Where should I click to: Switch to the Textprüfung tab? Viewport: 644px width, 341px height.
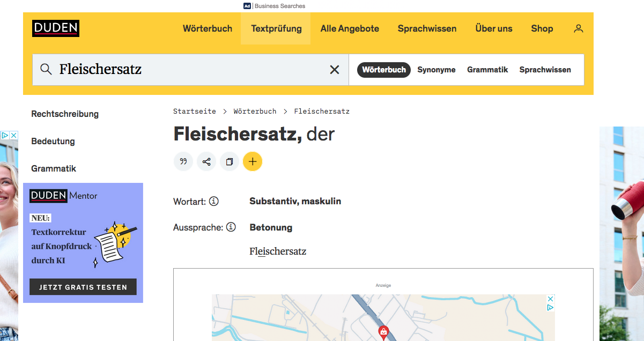(276, 28)
